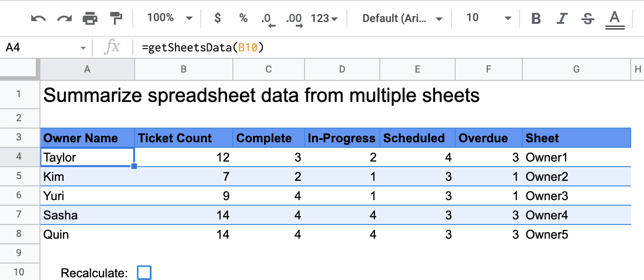Open the text color picker
The image size is (644, 280).
coord(615,18)
